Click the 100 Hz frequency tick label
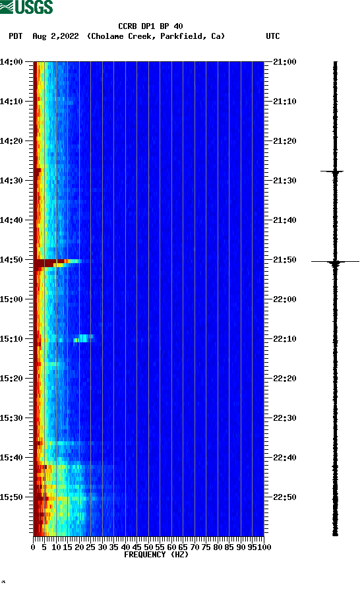The height and width of the screenshot is (589, 364). coord(264,547)
